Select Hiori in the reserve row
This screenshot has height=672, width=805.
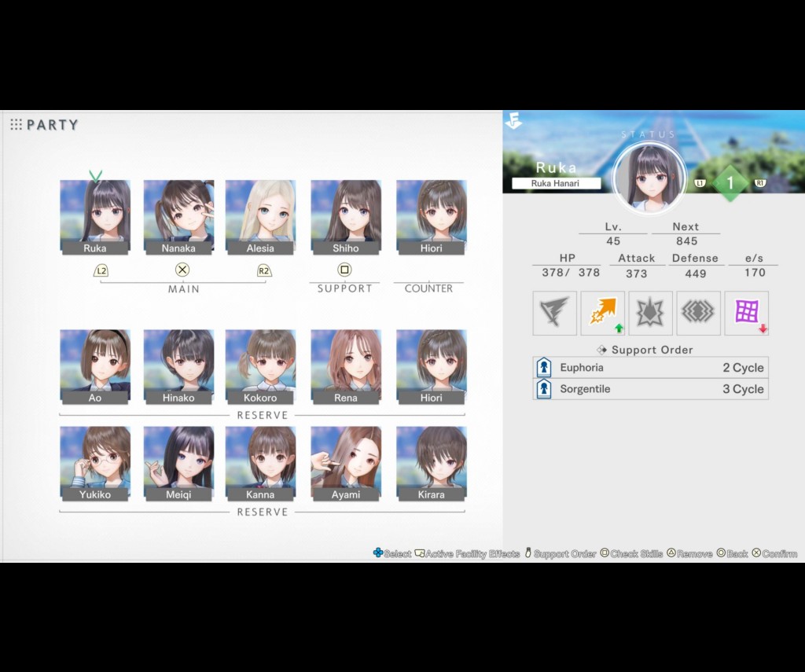point(432,367)
